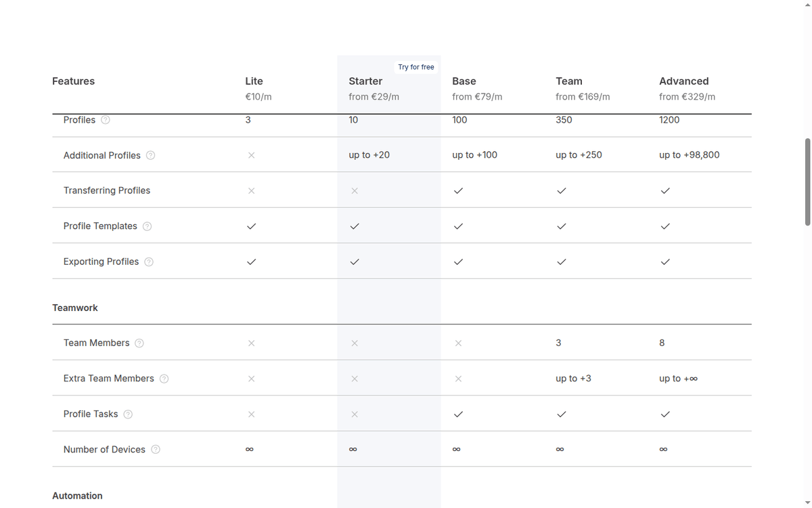Click the 'up to +98,800' Advanced cell
The height and width of the screenshot is (508, 812).
(x=690, y=155)
